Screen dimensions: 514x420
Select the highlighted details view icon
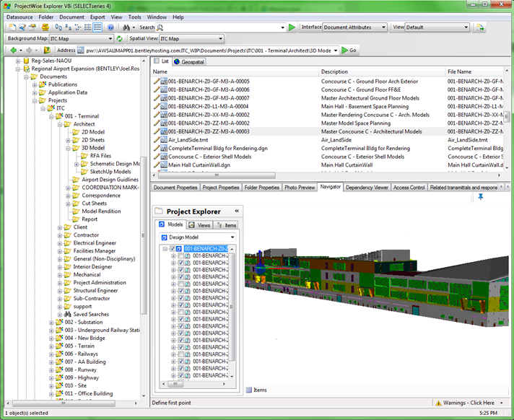pyautogui.click(x=97, y=27)
